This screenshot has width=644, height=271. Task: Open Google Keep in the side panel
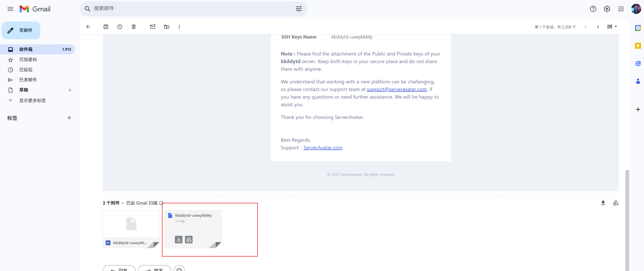click(x=638, y=46)
